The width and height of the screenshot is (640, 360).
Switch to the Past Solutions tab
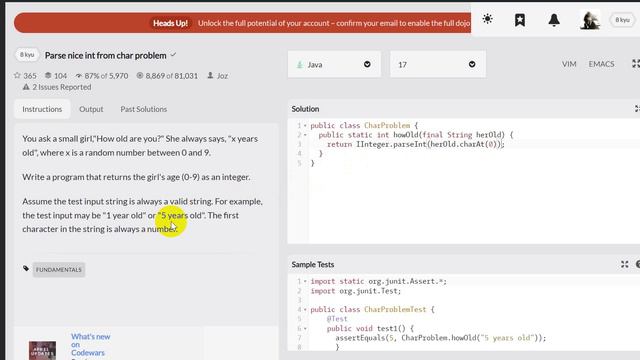[144, 109]
